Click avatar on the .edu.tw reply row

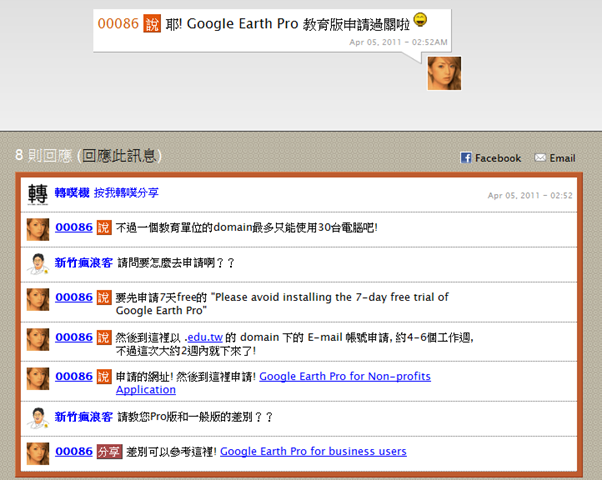[38, 339]
